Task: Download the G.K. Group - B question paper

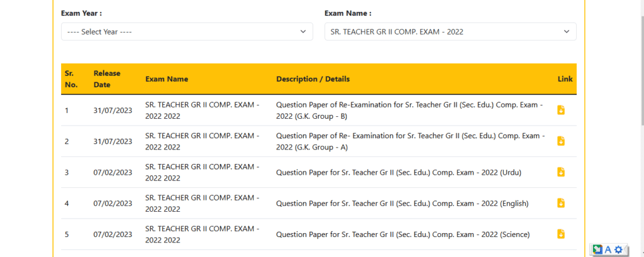Action: [561, 110]
